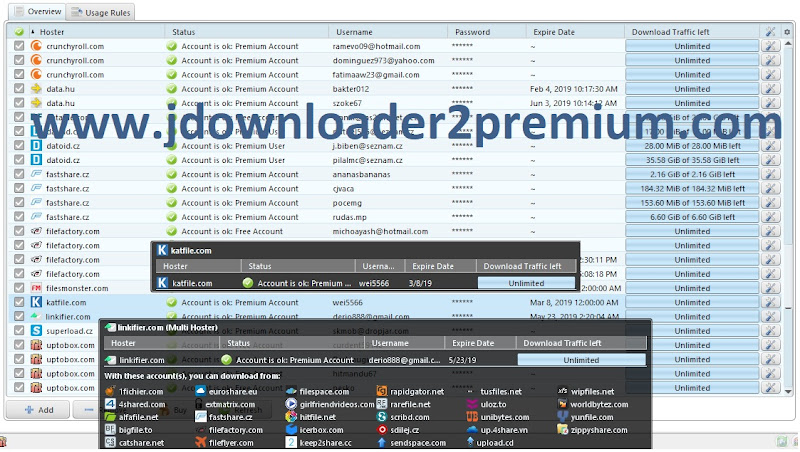The image size is (800, 452).
Task: Disable the ramevo09@hotmail.com crunchyroll account checkbox
Action: pyautogui.click(x=19, y=46)
